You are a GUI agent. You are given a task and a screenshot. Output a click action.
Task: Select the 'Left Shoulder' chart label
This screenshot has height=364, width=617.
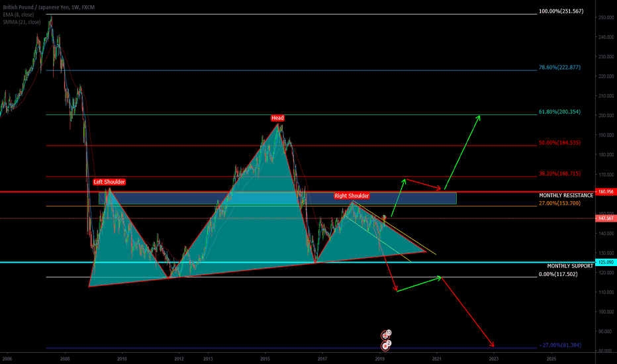(x=109, y=182)
